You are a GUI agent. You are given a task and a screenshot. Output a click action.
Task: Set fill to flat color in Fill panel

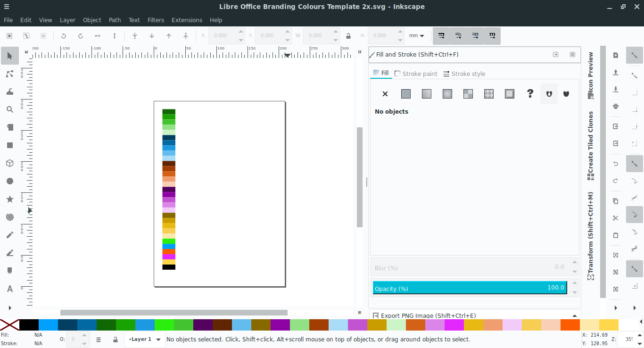405,93
